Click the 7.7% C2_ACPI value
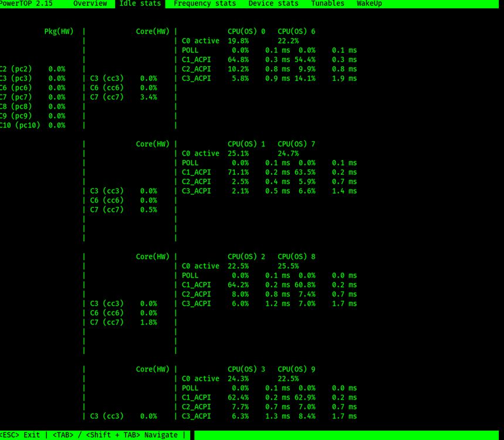 pos(241,407)
